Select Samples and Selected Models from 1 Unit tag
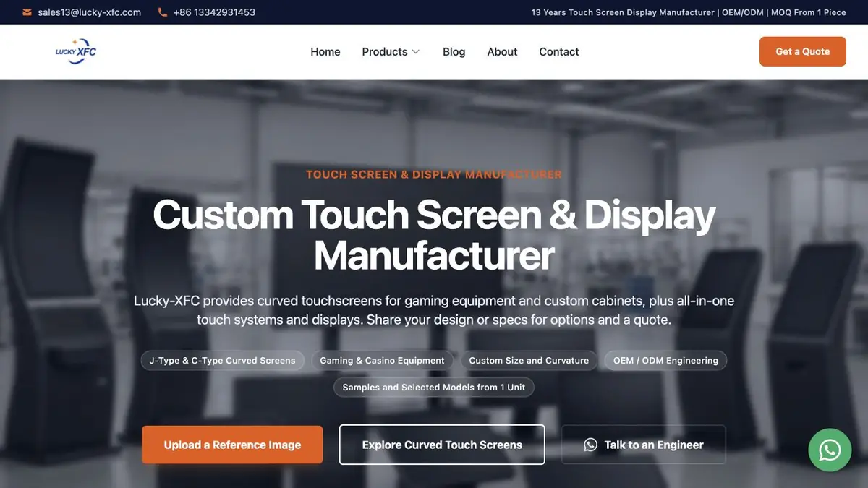Screen dimensions: 868x488 pyautogui.click(x=434, y=387)
